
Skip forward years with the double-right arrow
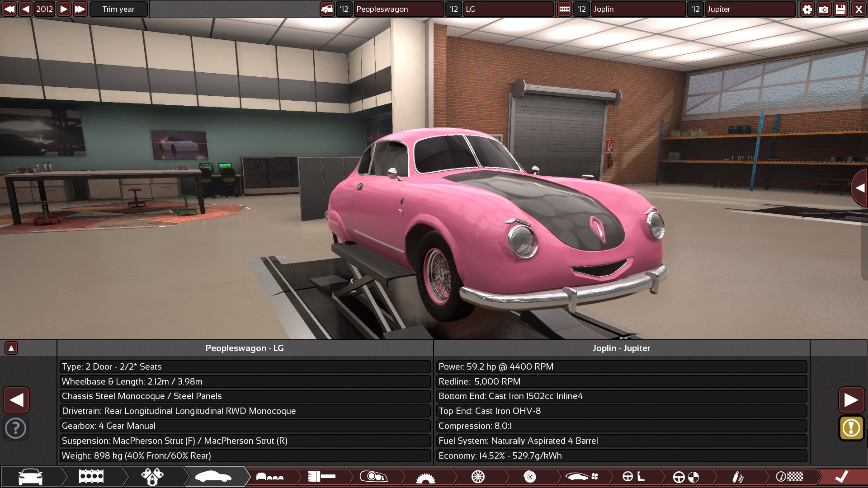tap(80, 9)
